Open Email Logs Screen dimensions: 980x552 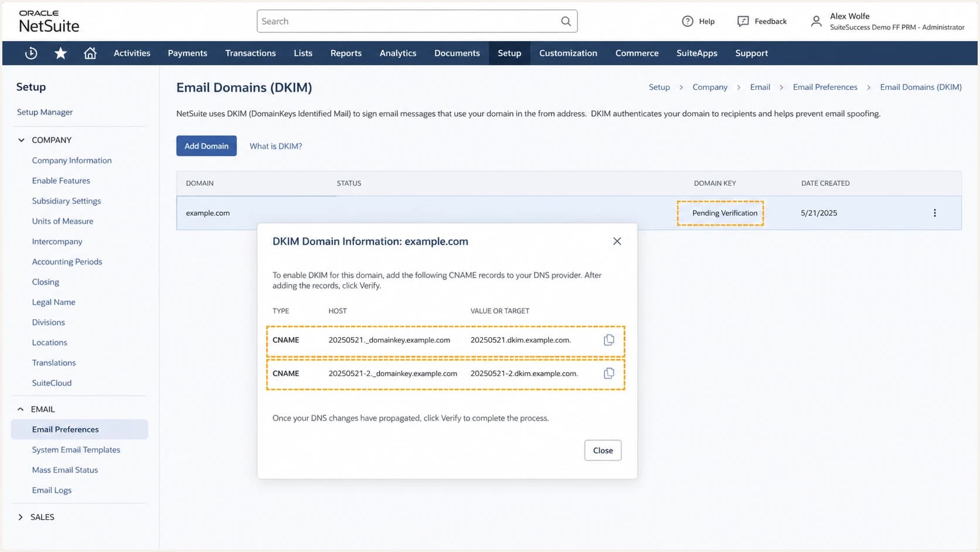coord(52,490)
